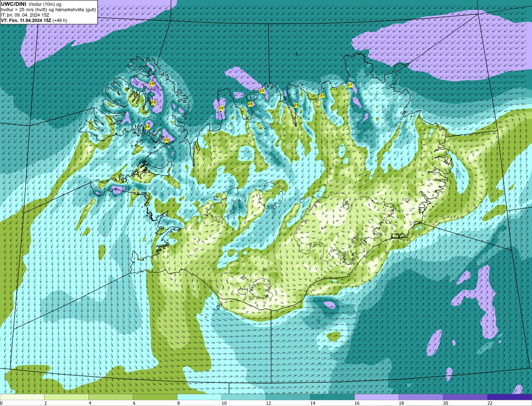Click the 12–14 m/s teal legend swatch
Image resolution: width=532 pixels, height=406 pixels.
pos(288,397)
